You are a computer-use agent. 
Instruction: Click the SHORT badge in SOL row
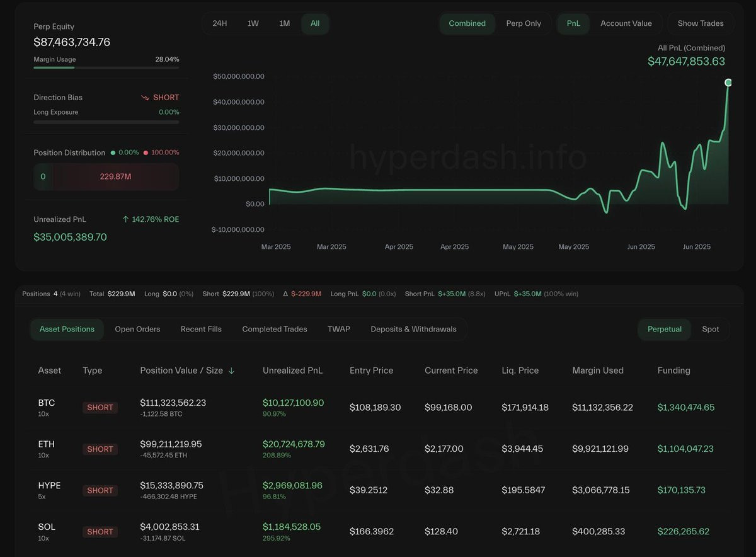point(100,532)
